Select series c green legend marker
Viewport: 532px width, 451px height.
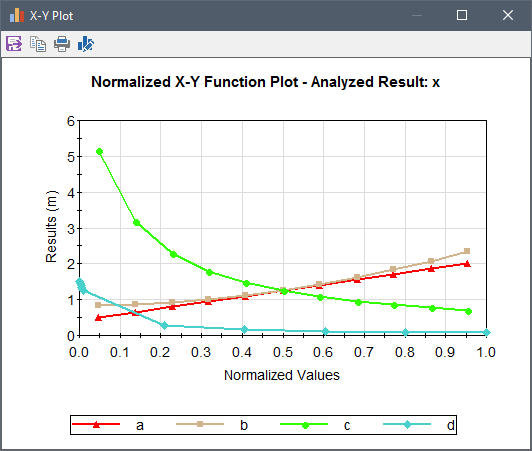(305, 425)
